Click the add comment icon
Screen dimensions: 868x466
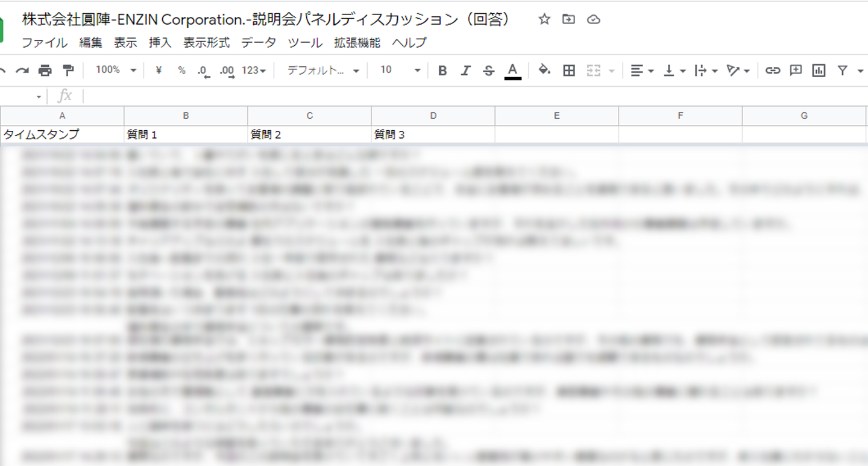[x=796, y=71]
